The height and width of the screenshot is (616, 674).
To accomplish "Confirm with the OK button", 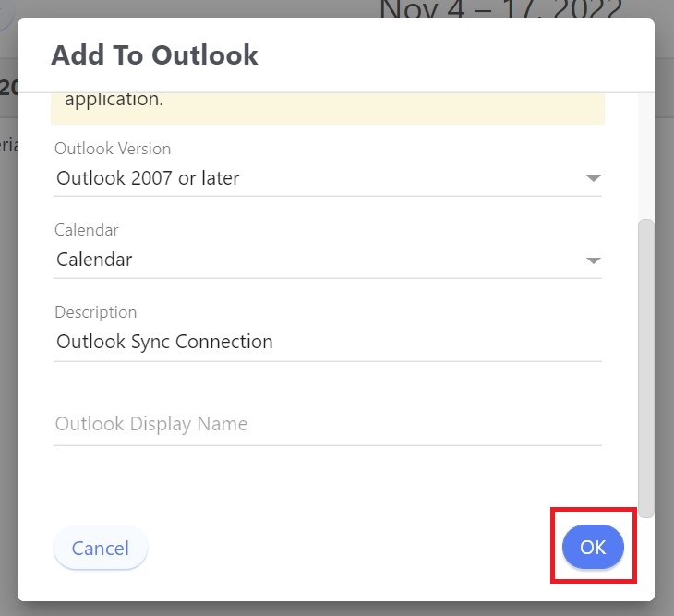I will click(593, 548).
